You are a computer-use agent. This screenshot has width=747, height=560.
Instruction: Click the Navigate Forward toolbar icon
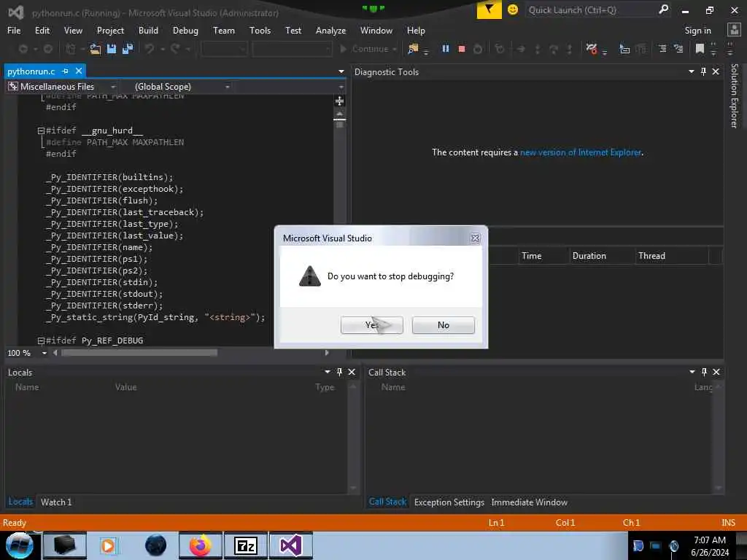(48, 49)
